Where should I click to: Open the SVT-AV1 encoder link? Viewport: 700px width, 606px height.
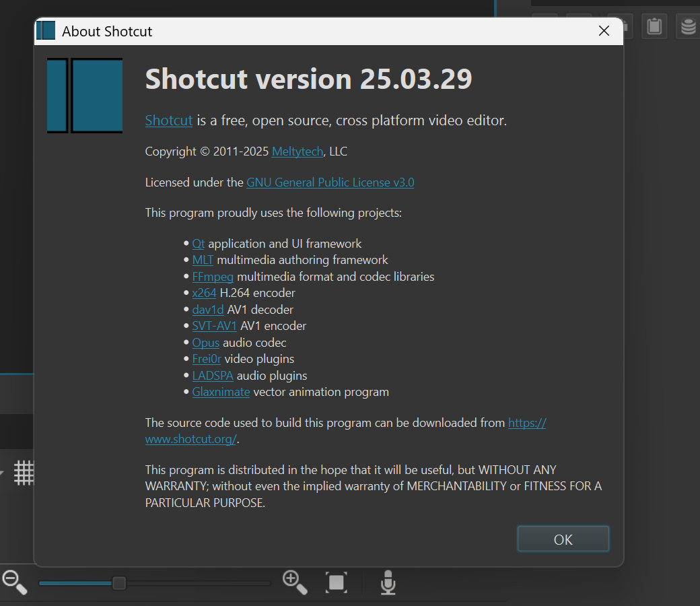point(214,326)
